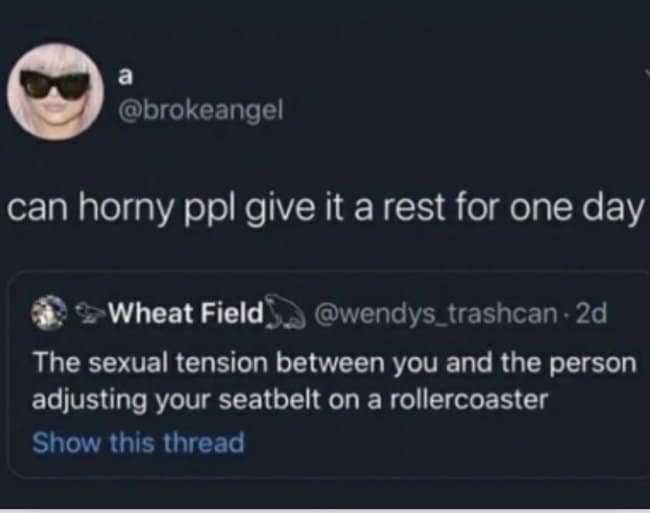The image size is (650, 513).
Task: Visit the @wendys_trashcan handle
Action: 435,314
